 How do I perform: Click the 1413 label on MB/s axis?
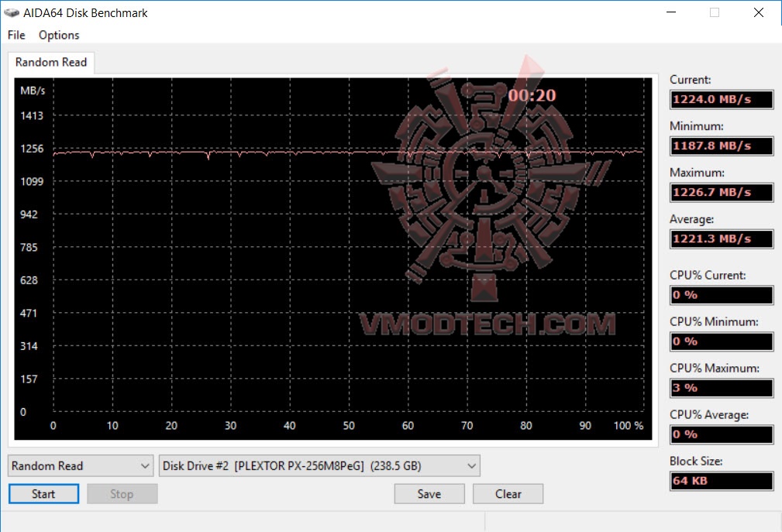pyautogui.click(x=32, y=115)
